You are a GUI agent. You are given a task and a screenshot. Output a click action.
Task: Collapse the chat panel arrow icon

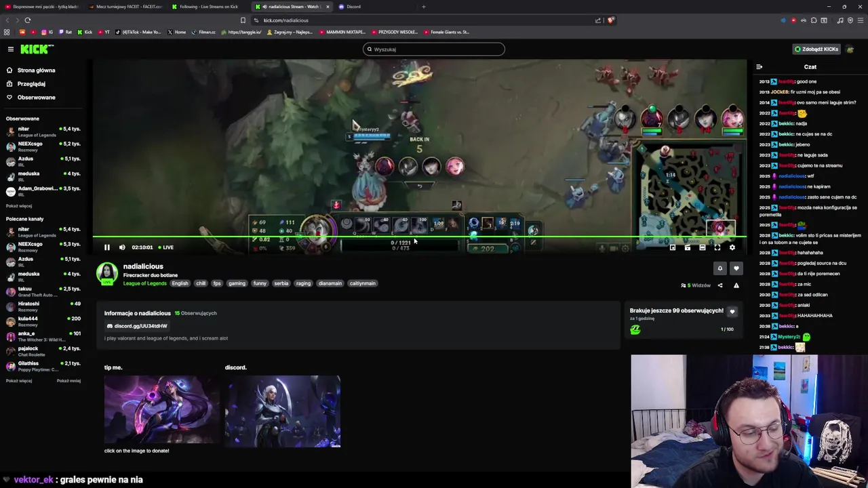759,67
